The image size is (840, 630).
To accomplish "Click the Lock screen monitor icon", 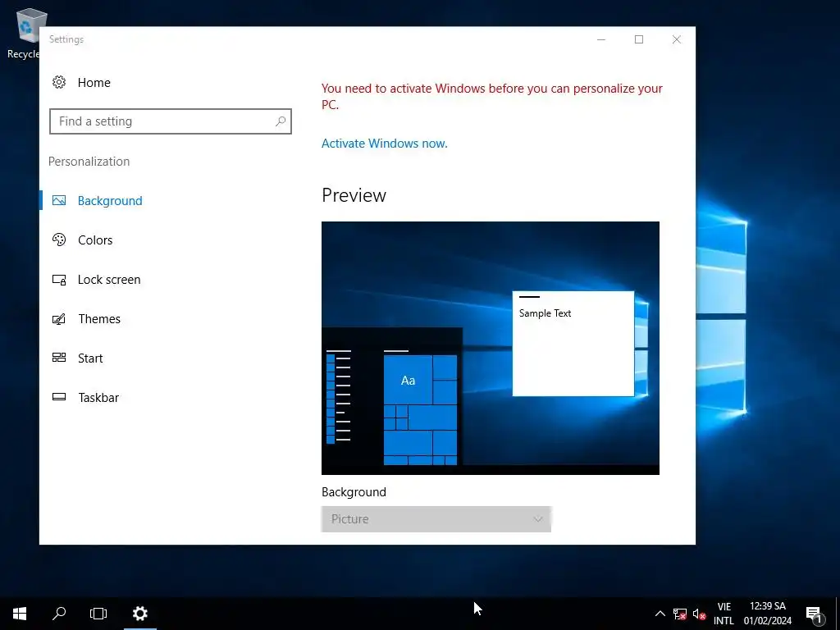I will pyautogui.click(x=59, y=279).
